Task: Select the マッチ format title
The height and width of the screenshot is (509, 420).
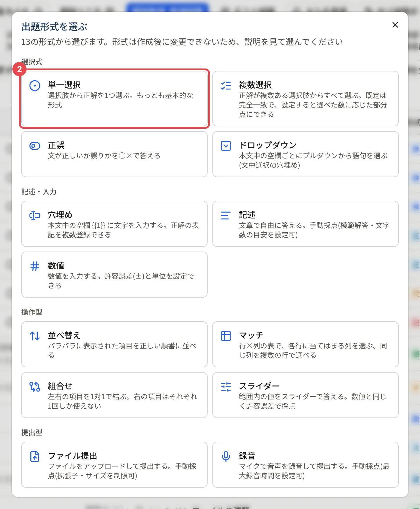Action: (251, 335)
